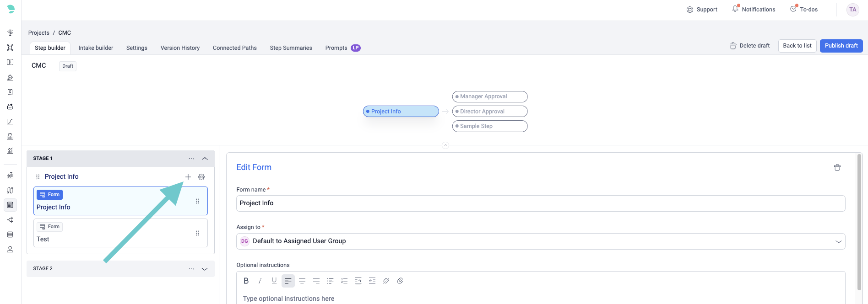Center align the instructions text
The image size is (868, 304).
[x=302, y=281]
